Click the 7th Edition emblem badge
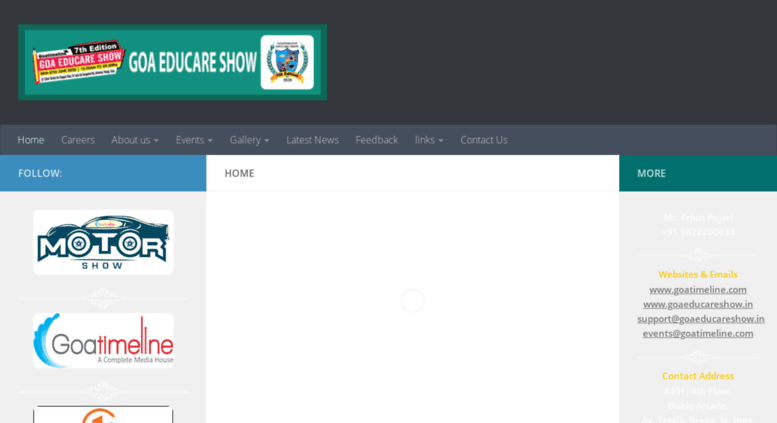 pyautogui.click(x=287, y=62)
